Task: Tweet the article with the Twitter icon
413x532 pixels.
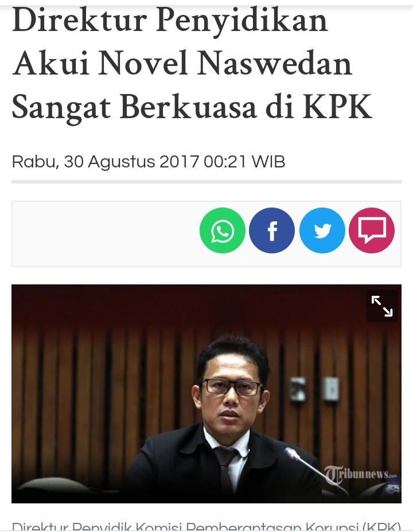Action: (x=322, y=230)
